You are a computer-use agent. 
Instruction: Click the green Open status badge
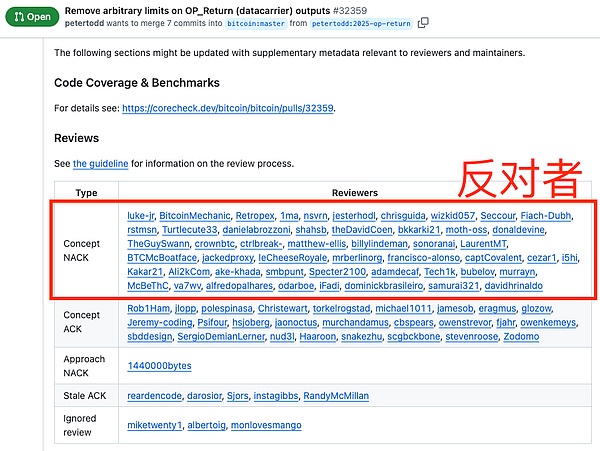pos(31,17)
